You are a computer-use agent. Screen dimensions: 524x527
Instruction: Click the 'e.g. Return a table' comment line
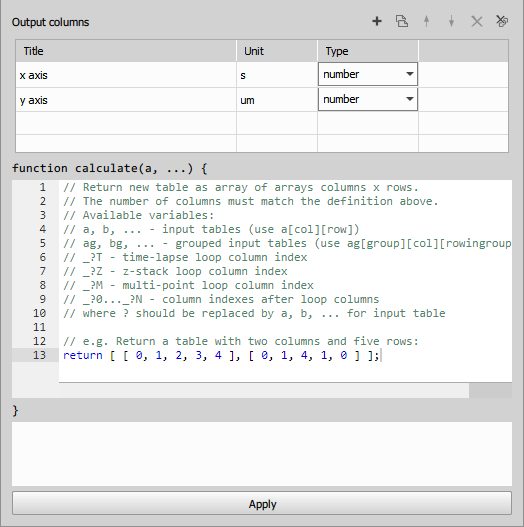pyautogui.click(x=241, y=341)
